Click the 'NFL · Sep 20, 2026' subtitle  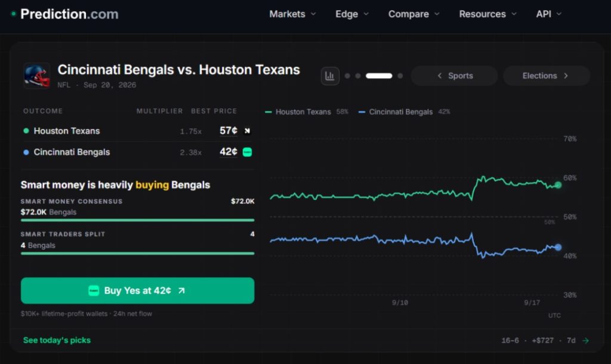click(x=97, y=85)
